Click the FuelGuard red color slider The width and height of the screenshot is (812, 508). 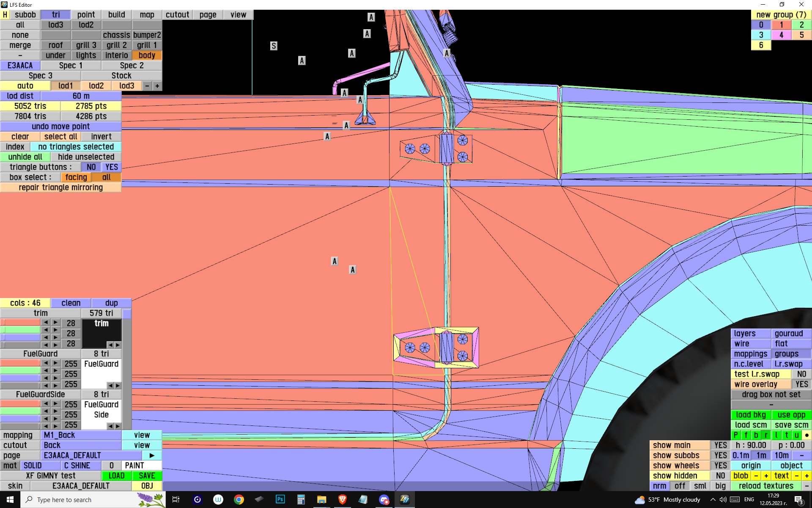pos(20,364)
